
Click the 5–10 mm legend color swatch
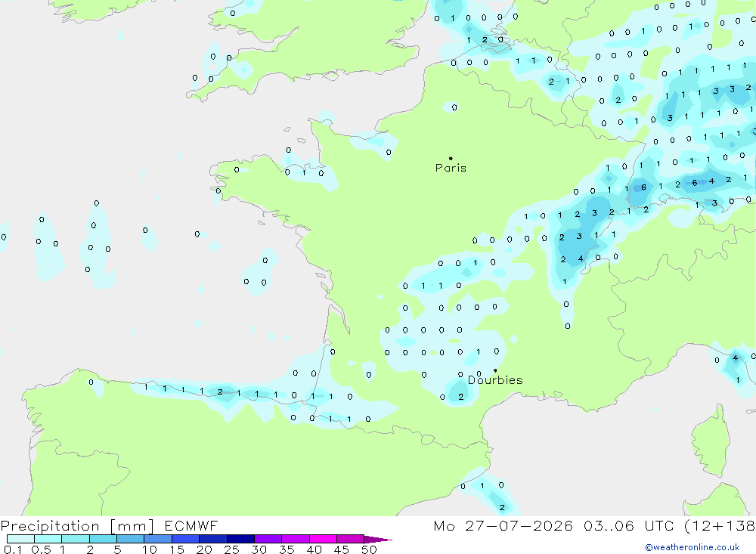pyautogui.click(x=131, y=539)
